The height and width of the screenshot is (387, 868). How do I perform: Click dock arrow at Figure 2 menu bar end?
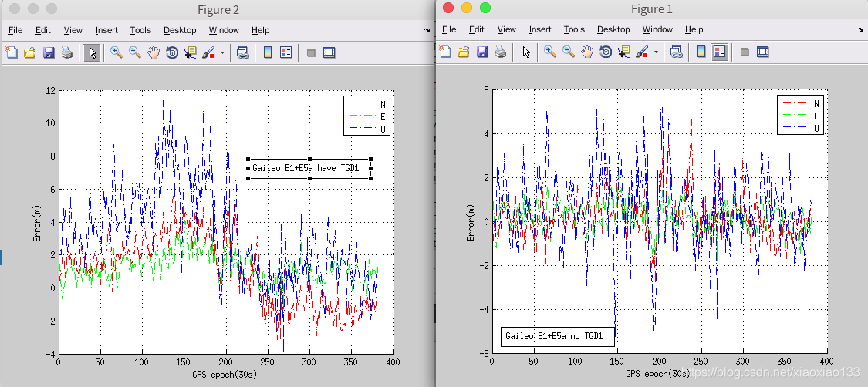click(427, 30)
